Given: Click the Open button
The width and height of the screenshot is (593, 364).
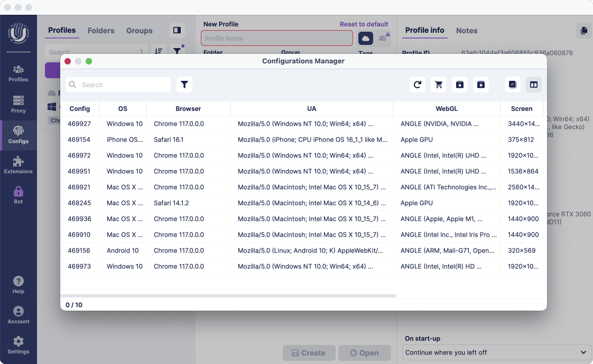Looking at the screenshot, I should point(365,353).
